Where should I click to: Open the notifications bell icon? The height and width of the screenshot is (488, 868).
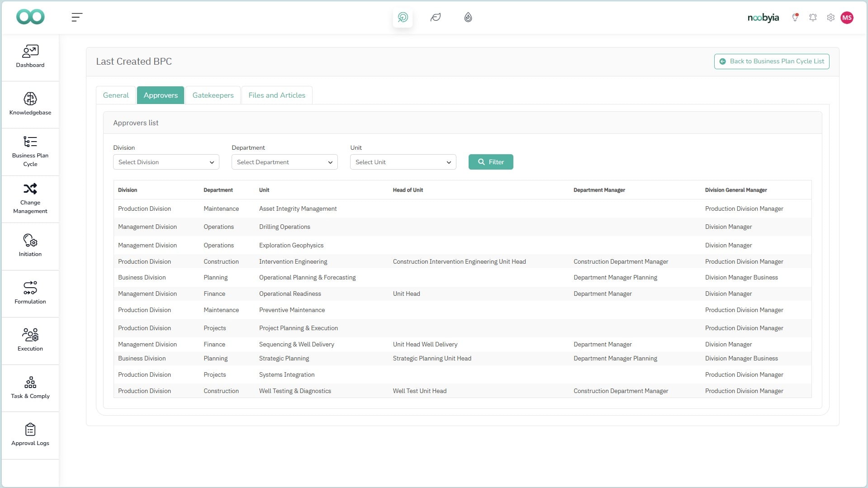point(813,18)
